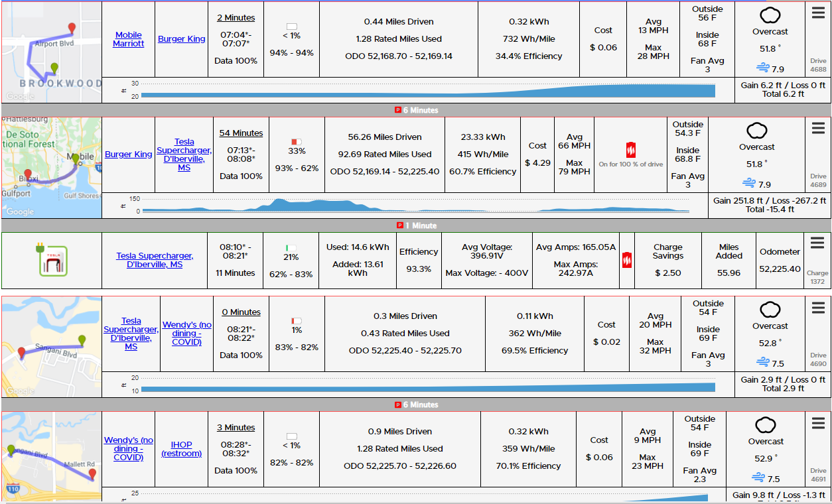
Task: Open hamburger menu for Drive 4688
Action: tap(818, 13)
